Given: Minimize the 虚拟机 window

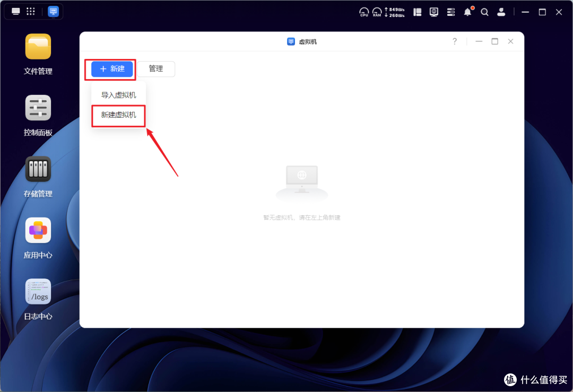Looking at the screenshot, I should click(479, 41).
